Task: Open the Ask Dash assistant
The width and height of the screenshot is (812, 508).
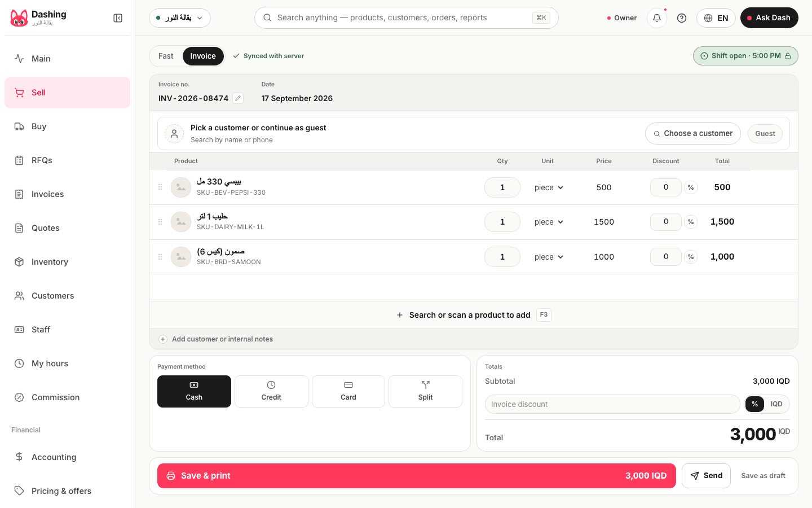Action: click(769, 18)
